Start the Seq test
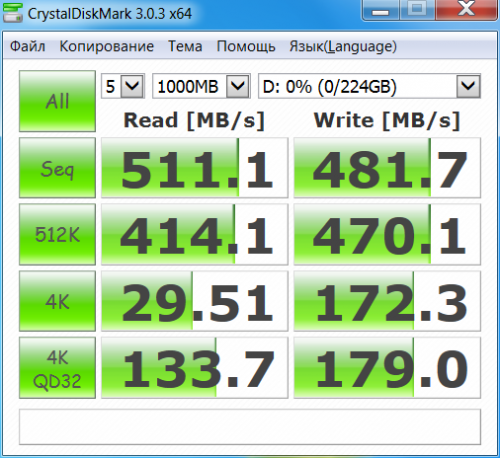Screen dimensions: 500x458 (x=57, y=168)
